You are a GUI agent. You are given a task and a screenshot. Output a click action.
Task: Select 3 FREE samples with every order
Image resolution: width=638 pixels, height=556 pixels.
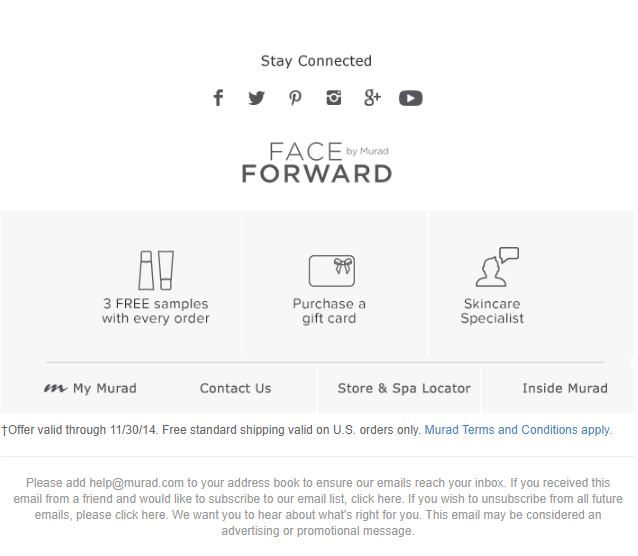click(155, 311)
